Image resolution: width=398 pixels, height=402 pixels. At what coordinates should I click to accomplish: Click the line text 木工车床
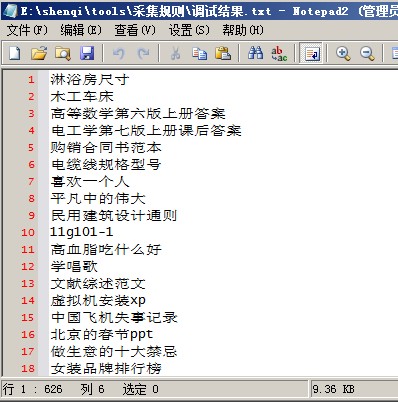tap(82, 96)
